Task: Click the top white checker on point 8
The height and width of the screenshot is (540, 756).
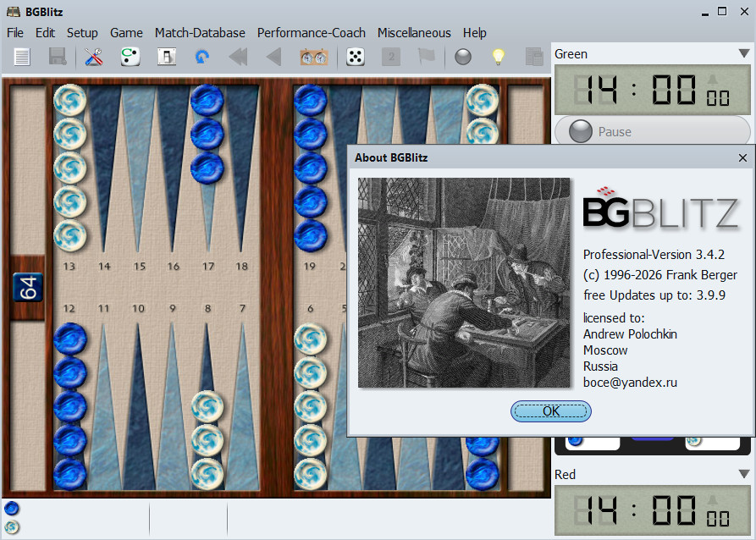Action: [207, 406]
